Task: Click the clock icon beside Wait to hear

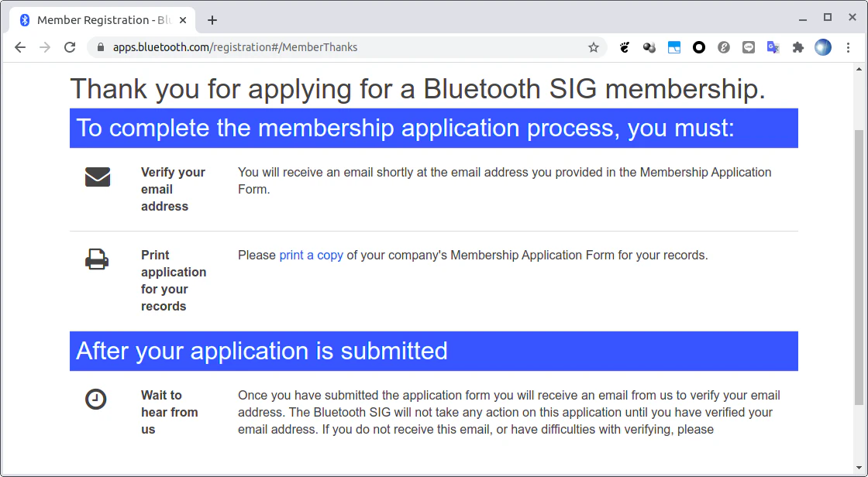Action: click(96, 399)
